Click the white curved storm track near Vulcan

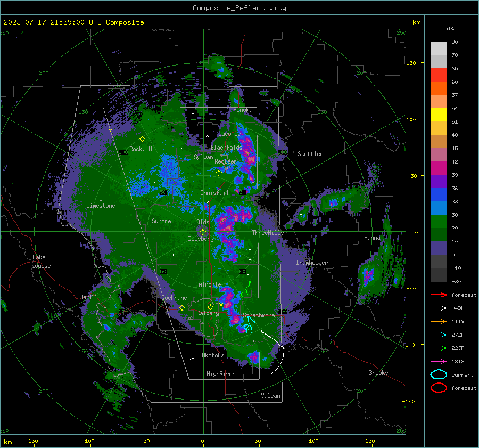(274, 351)
